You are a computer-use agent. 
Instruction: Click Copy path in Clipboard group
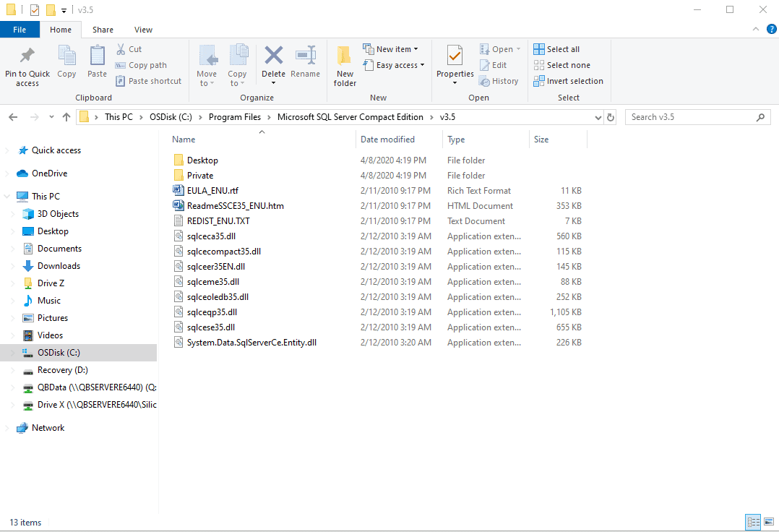141,65
